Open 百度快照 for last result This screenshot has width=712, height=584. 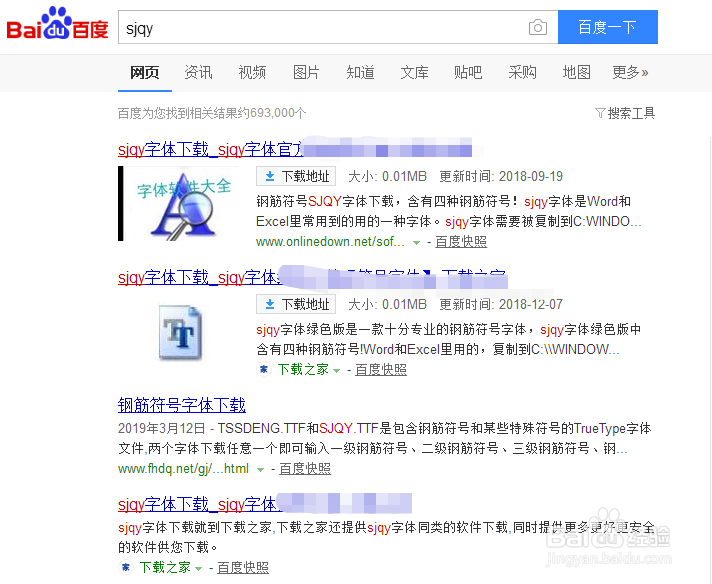tap(243, 567)
